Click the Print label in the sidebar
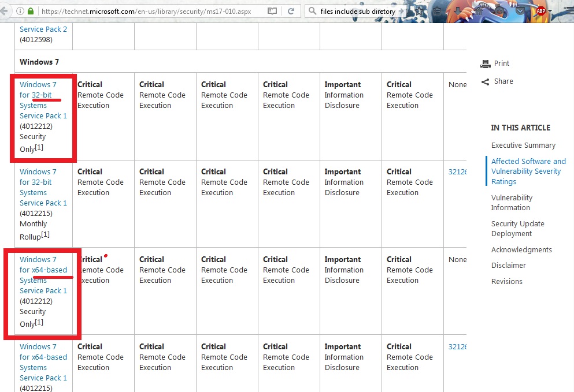Screen dimensions: 574x392 pyautogui.click(x=502, y=64)
